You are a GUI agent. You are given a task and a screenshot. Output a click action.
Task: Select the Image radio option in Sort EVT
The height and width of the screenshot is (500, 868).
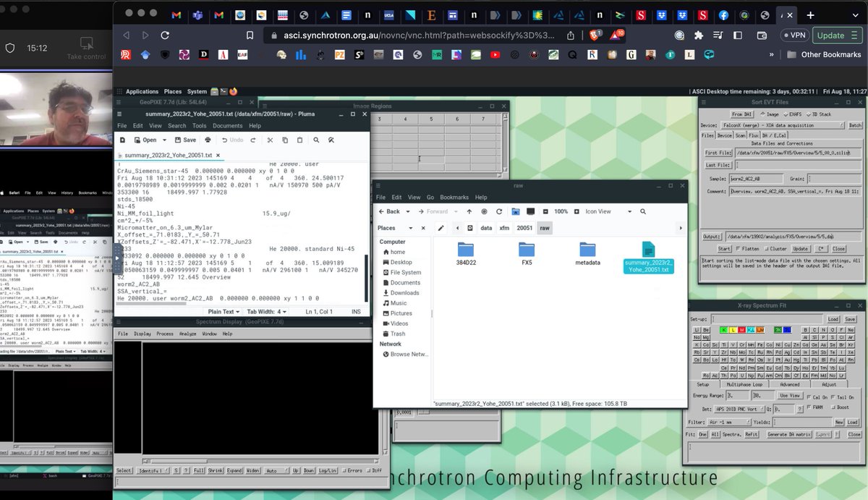click(x=769, y=114)
